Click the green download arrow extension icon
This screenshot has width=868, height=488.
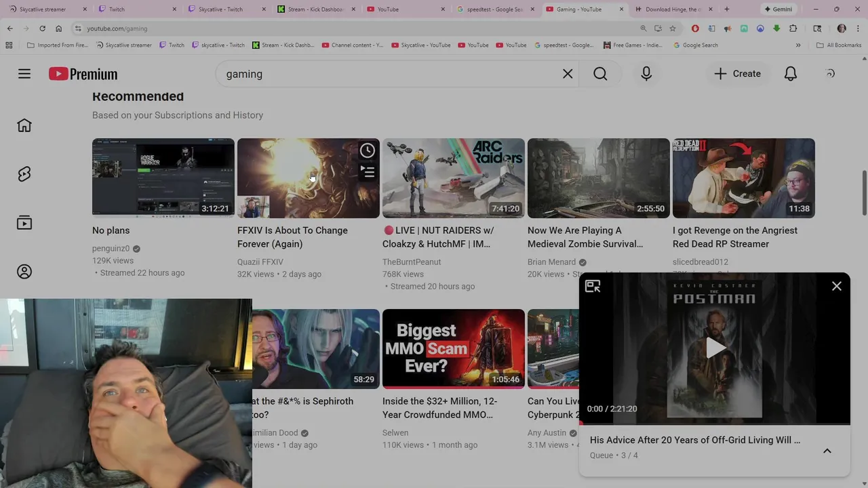776,28
